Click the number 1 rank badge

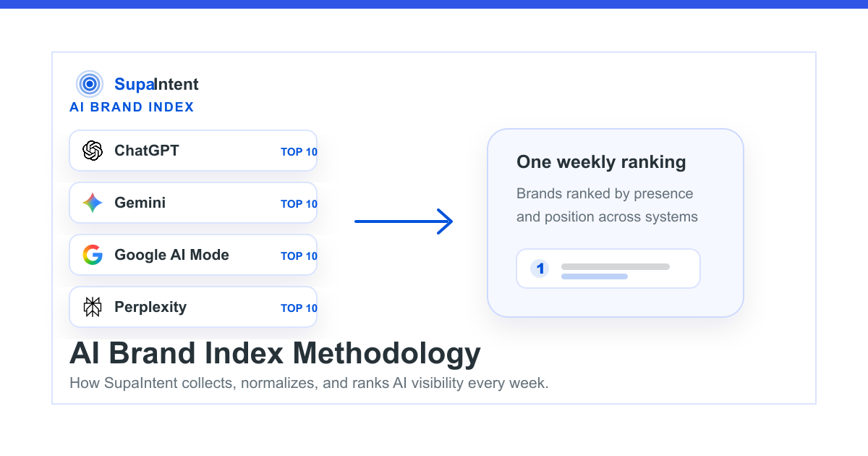(540, 269)
